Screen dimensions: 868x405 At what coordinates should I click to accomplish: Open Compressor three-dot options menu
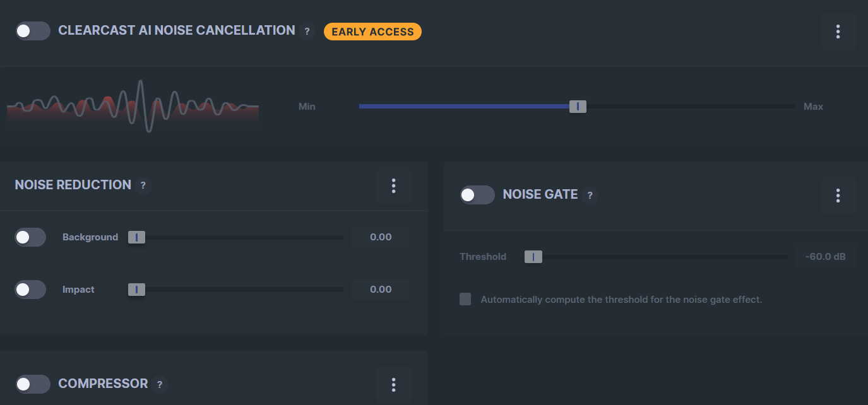(393, 384)
